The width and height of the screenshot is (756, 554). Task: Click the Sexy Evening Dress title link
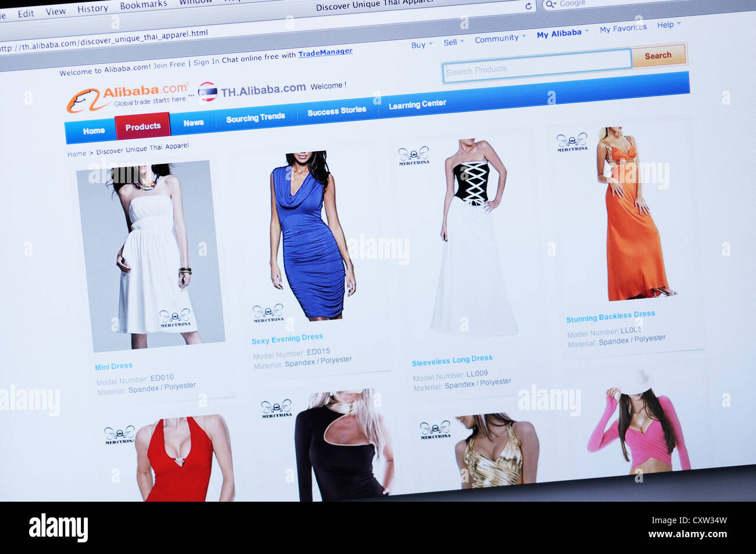[x=287, y=339]
